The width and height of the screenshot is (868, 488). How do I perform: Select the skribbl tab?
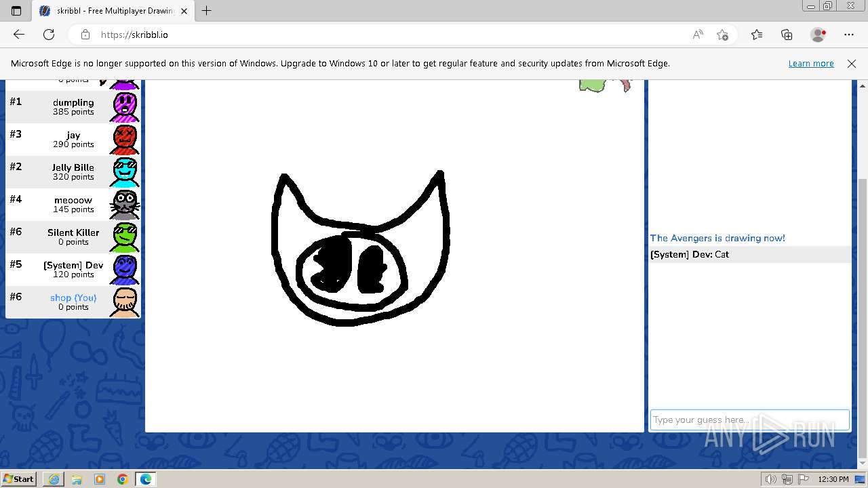tap(113, 11)
